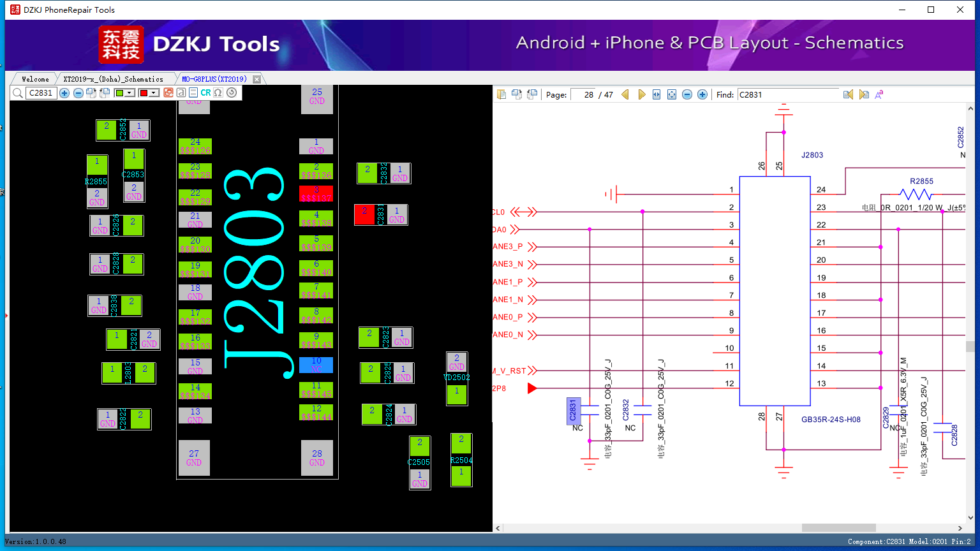Fit the schematic to page width
Screen dimensions: 980x551
point(657,94)
